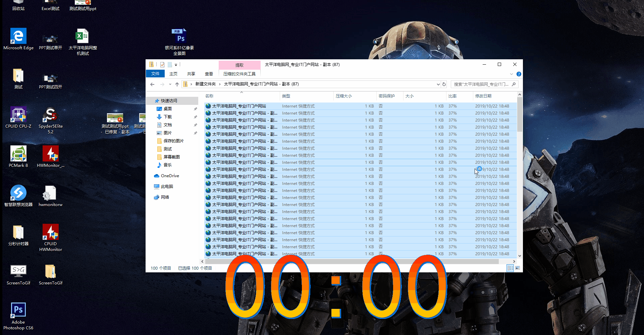Screen dimensions: 644x335
Task: Click the New folder icon in quick access toolbar
Action: tap(170, 65)
